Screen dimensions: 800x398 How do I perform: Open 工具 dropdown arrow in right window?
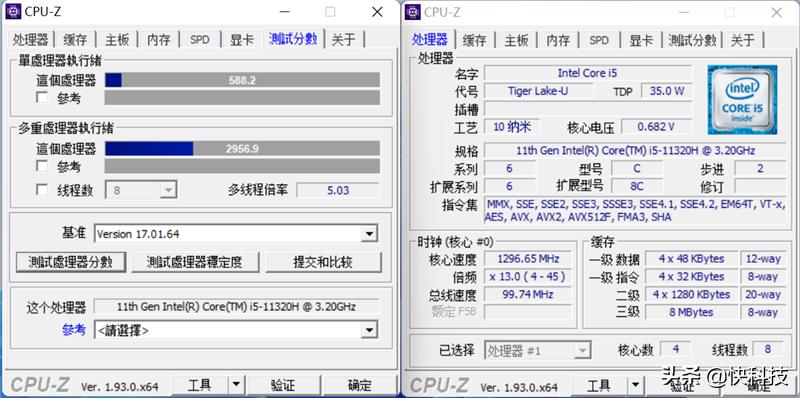click(x=636, y=385)
